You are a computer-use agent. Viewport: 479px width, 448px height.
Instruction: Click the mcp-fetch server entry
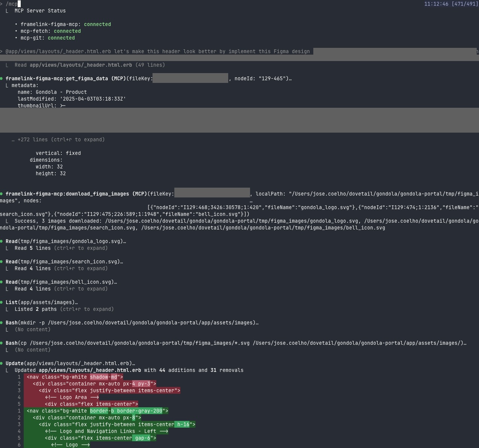click(35, 31)
